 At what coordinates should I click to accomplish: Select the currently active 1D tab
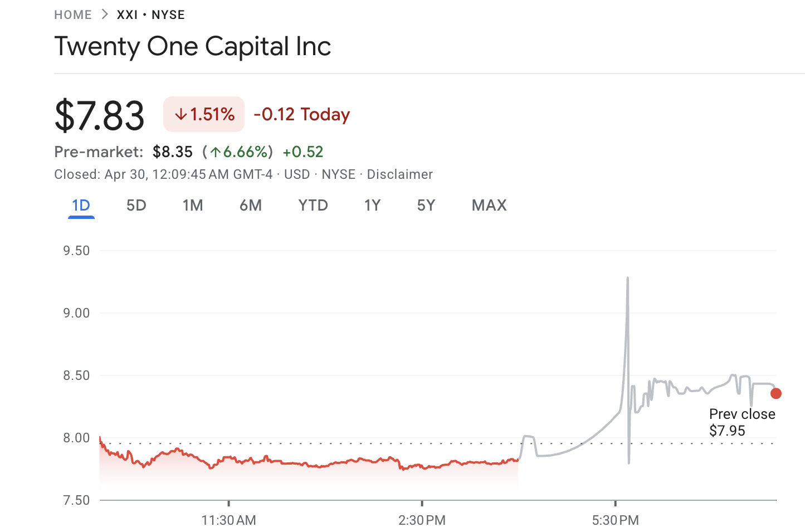click(81, 205)
